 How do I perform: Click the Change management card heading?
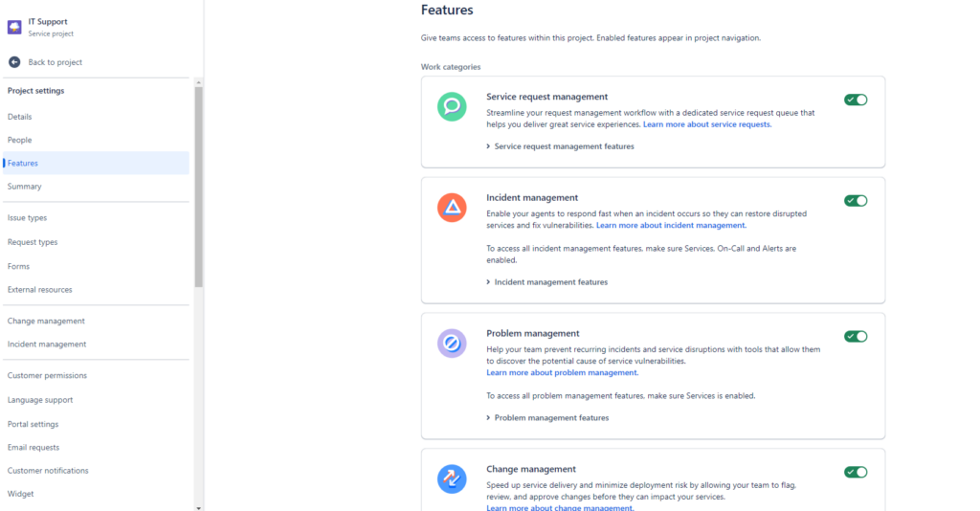530,469
